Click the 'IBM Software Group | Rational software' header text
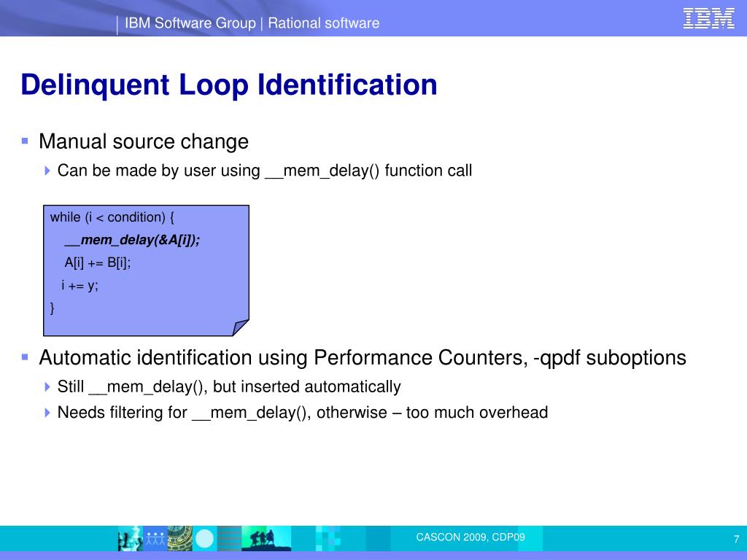Image resolution: width=747 pixels, height=560 pixels. tap(252, 23)
